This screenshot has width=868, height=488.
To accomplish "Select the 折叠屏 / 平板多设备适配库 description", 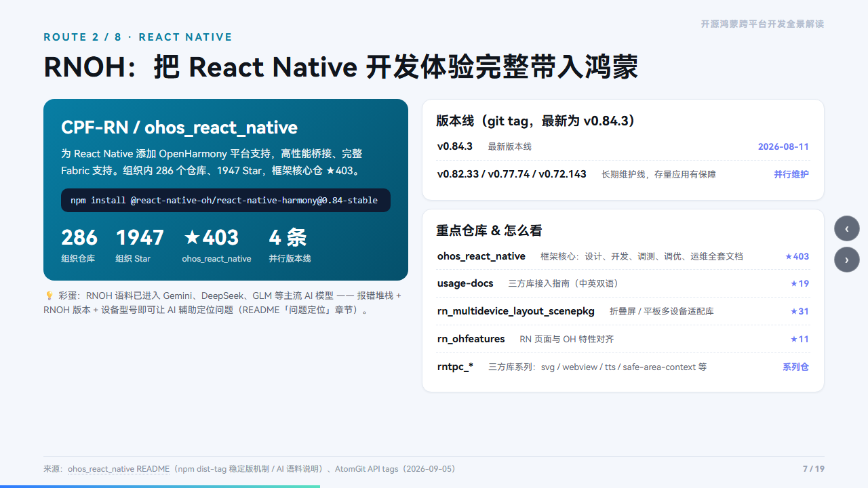I will click(x=662, y=312).
